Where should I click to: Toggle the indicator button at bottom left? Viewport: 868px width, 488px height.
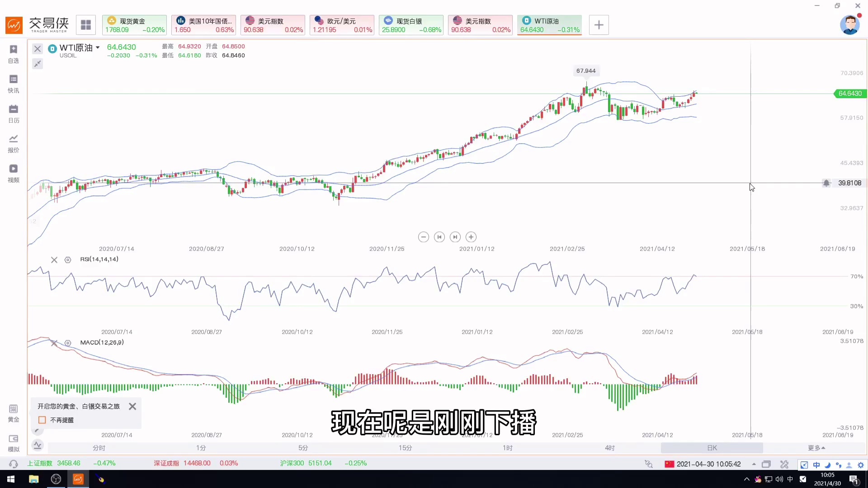tap(38, 445)
